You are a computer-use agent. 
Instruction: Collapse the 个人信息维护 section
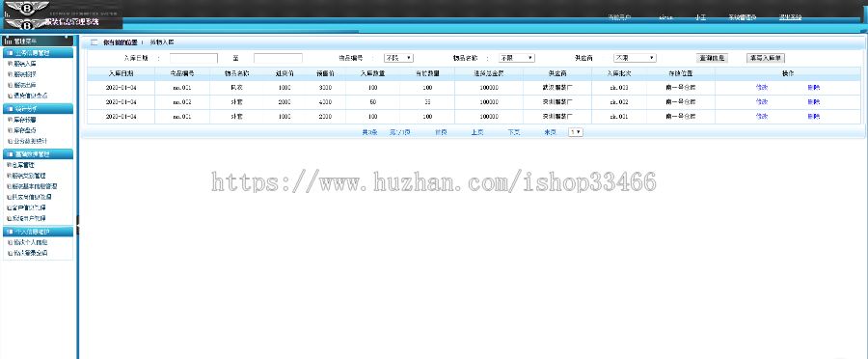coord(38,232)
